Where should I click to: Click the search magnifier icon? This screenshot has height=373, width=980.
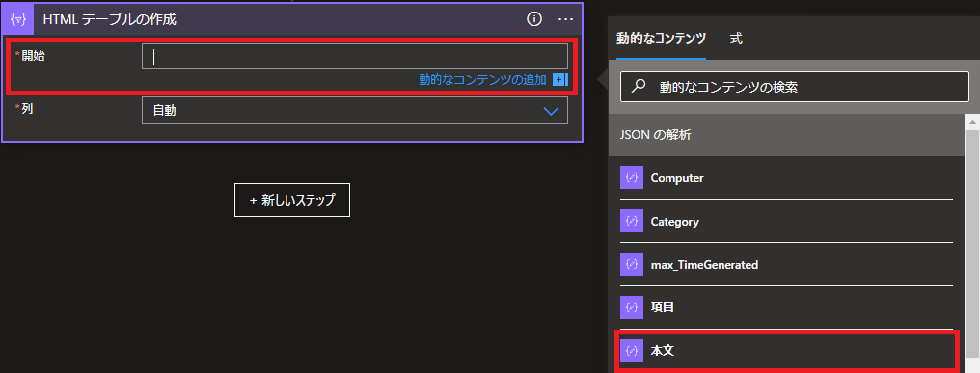639,87
